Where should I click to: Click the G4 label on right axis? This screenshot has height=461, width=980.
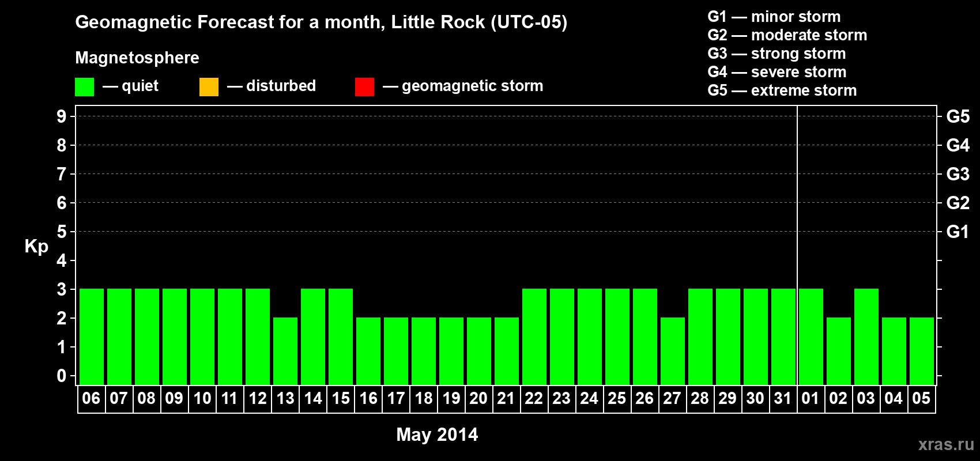click(x=958, y=145)
